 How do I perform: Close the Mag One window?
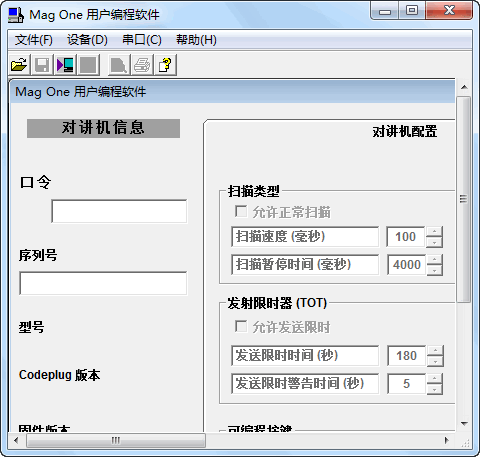coord(449,11)
